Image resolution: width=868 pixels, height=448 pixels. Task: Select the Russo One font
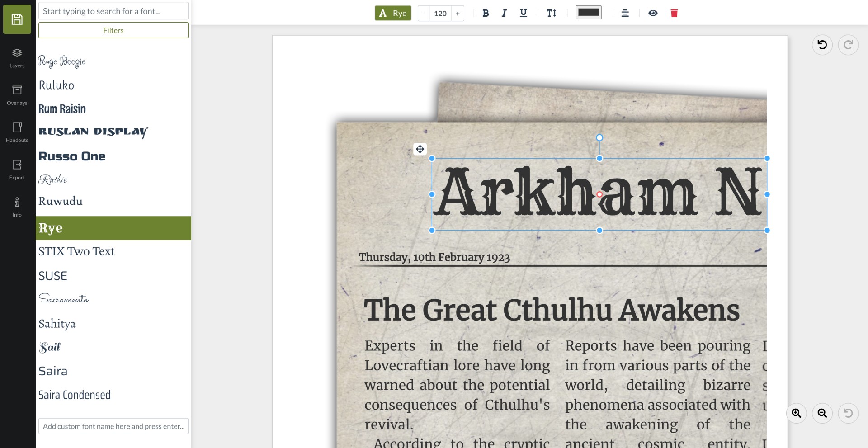point(72,156)
